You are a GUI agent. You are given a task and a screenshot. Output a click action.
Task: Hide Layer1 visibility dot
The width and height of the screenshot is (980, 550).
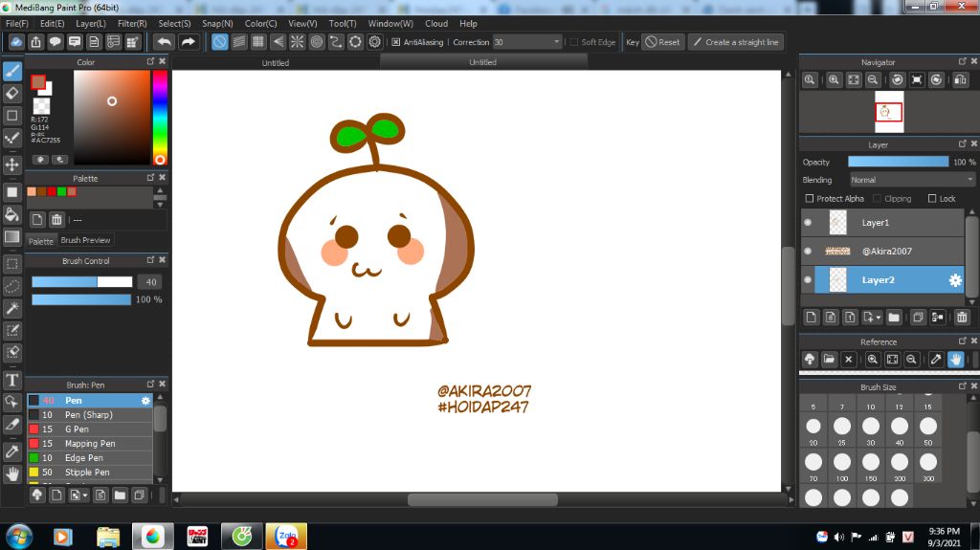[808, 223]
